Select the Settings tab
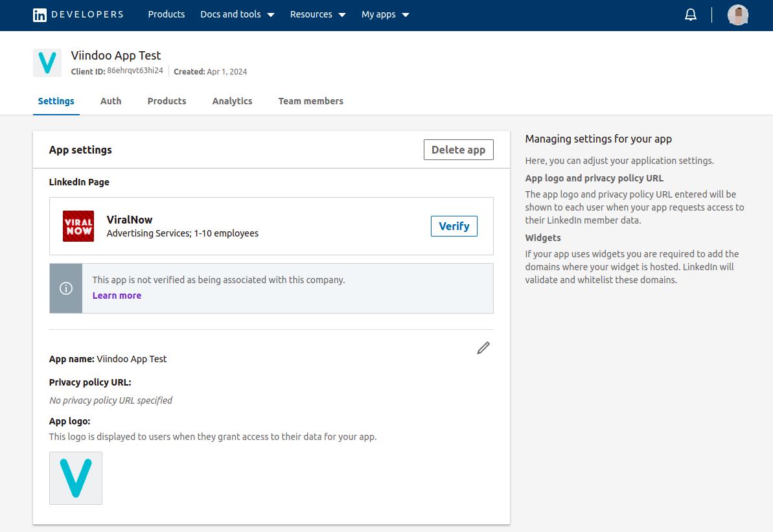The height and width of the screenshot is (532, 773). (x=56, y=101)
